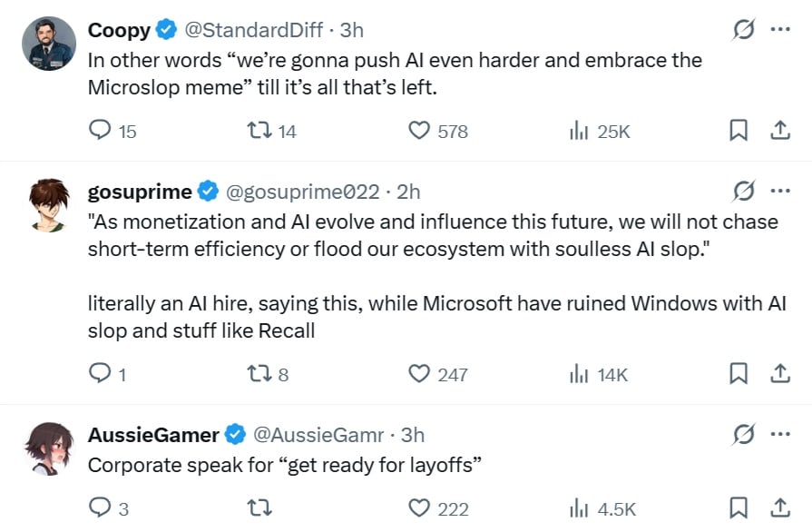Click the Grok actions icon on Coopy's tweet
This screenshot has width=812, height=532.
743,30
